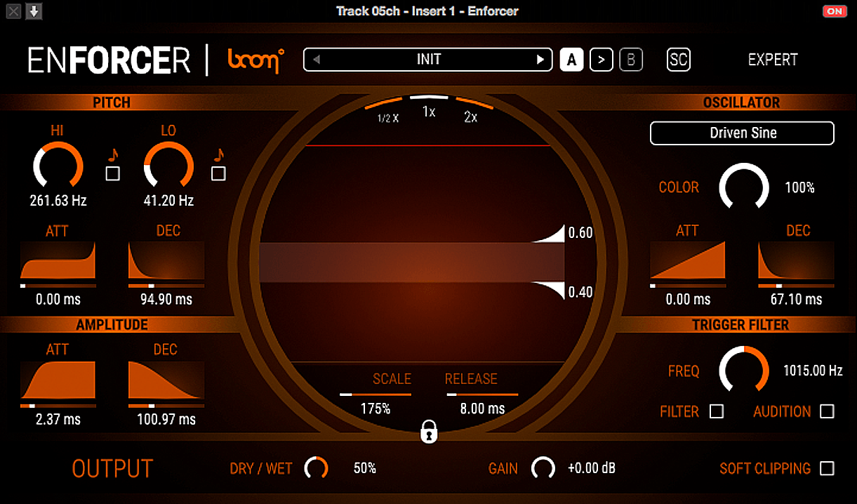The width and height of the screenshot is (857, 504).
Task: Click the amplitude DEC envelope display
Action: coord(166,380)
